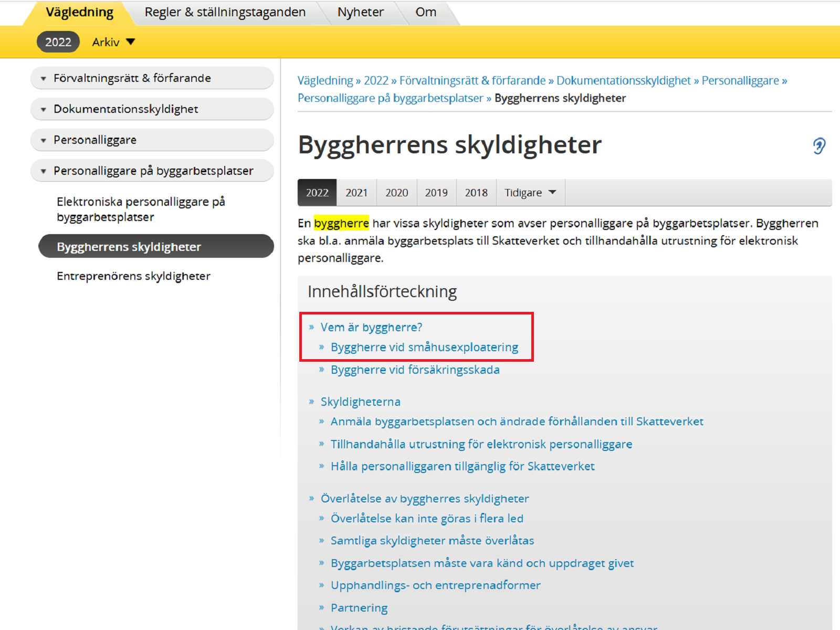
Task: Open Tillhandahålla utrustning för elektronisk personalliggare
Action: click(481, 445)
